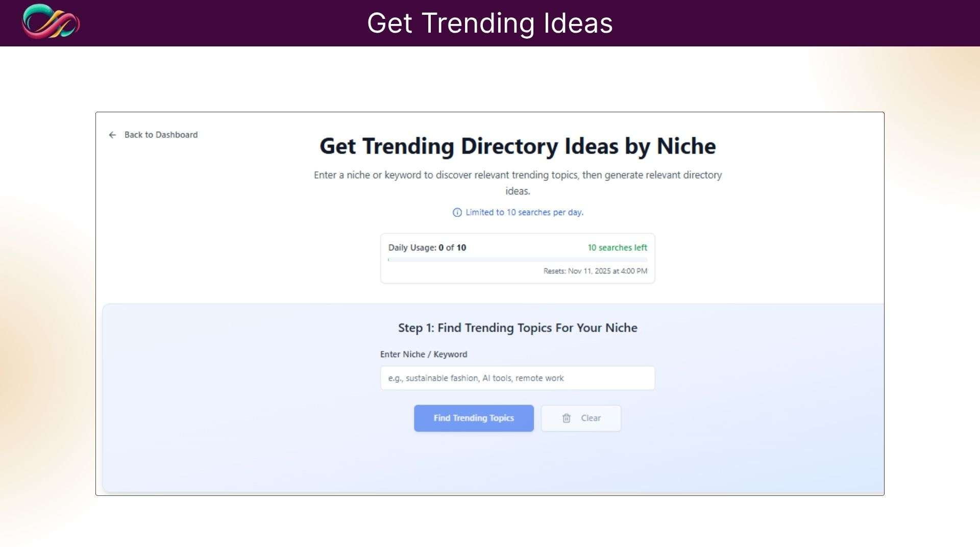The width and height of the screenshot is (980, 551).
Task: Click the Get Trending Directory Ideas by Niche title
Action: point(517,146)
